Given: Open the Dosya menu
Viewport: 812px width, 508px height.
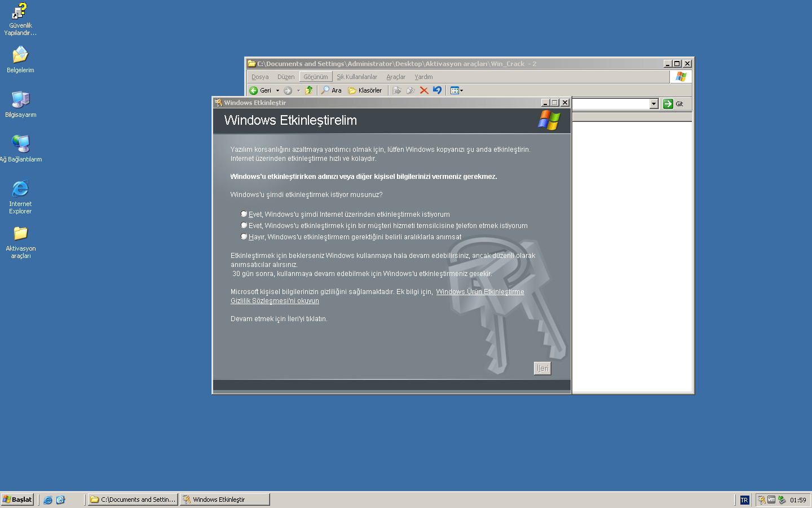Looking at the screenshot, I should (260, 77).
